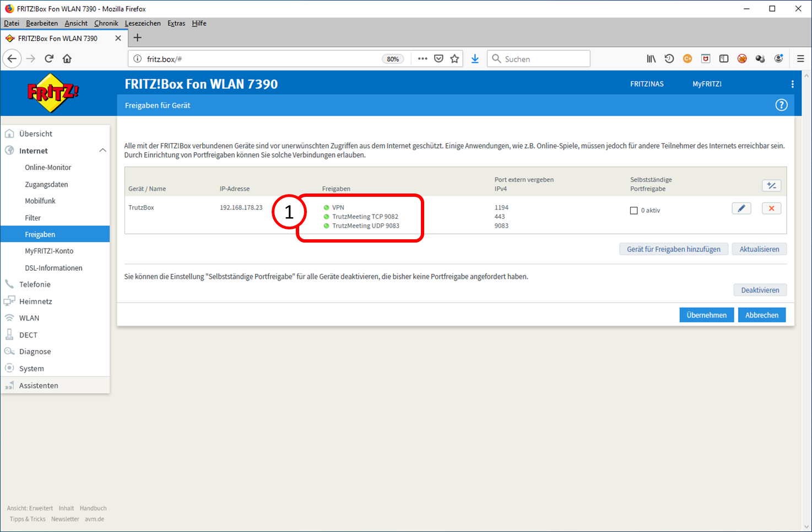The image size is (812, 532).
Task: Open the Extras menu
Action: [x=176, y=23]
